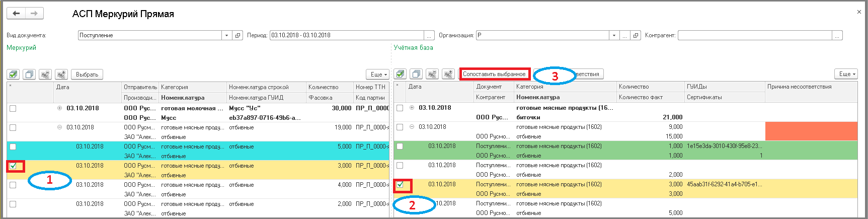The image size is (868, 219).
Task: Select GUID cell 1e15e3da-3010-430f-95e8-23…
Action: (x=725, y=146)
